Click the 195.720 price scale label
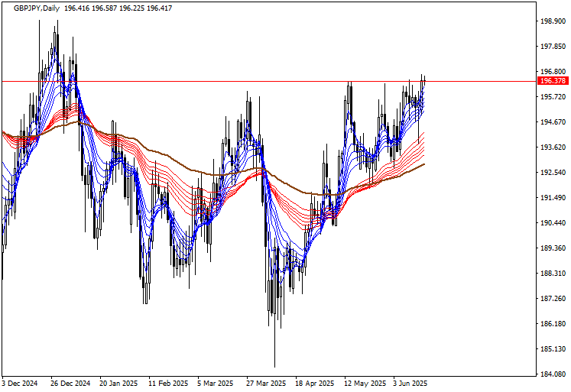The image size is (571, 392). pos(553,97)
